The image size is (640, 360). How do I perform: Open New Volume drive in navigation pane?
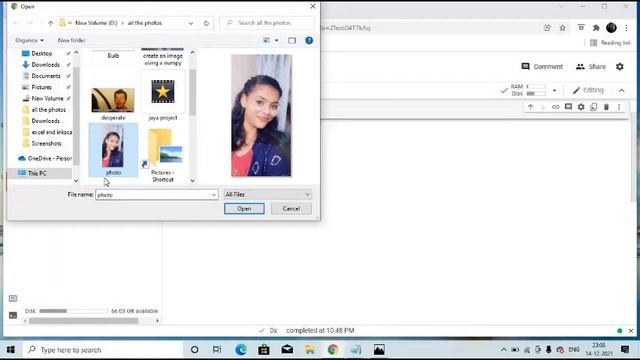[x=47, y=98]
